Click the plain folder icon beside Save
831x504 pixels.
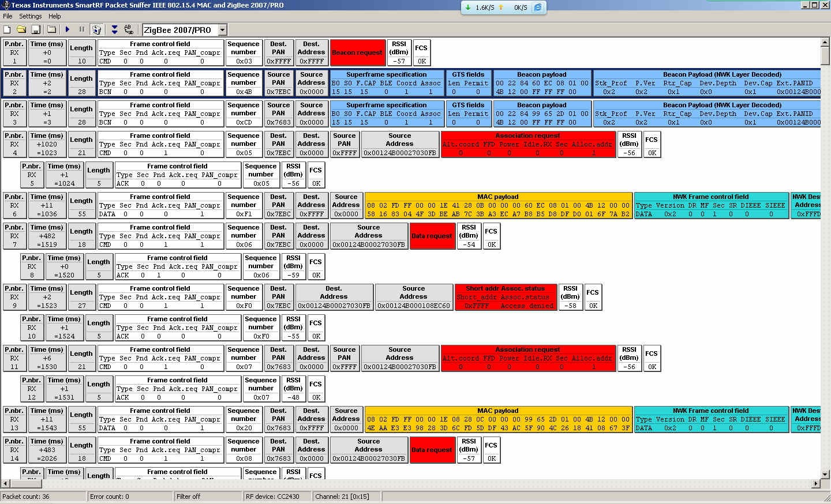click(51, 29)
